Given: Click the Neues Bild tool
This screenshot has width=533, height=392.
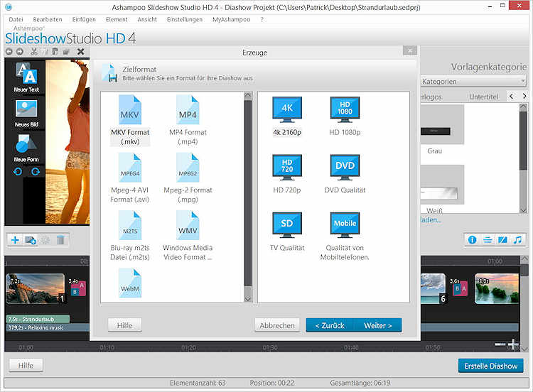Looking at the screenshot, I should [26, 113].
